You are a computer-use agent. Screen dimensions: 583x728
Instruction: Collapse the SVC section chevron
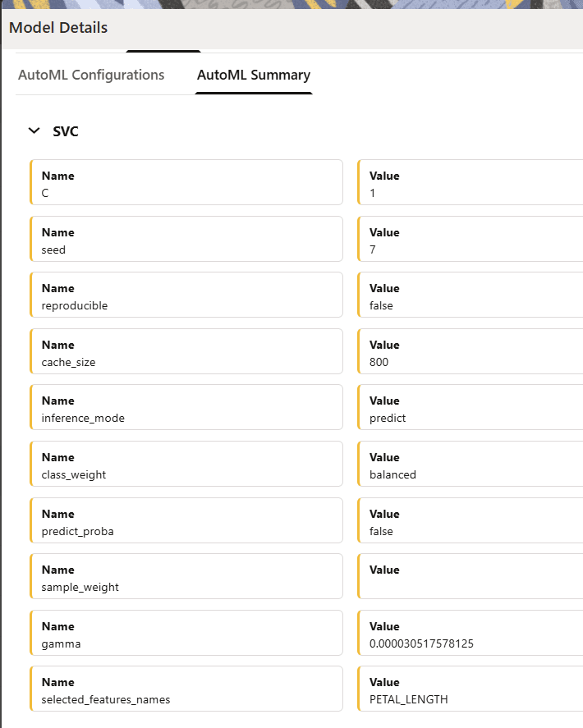(34, 130)
